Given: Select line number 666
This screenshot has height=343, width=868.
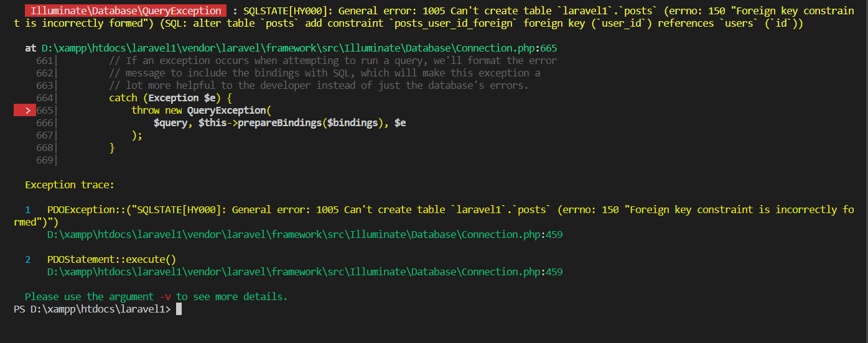Looking at the screenshot, I should pos(45,122).
